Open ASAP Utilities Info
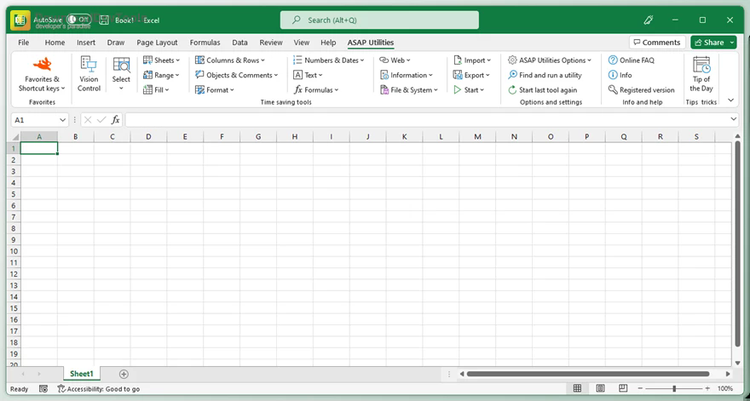 click(x=620, y=75)
